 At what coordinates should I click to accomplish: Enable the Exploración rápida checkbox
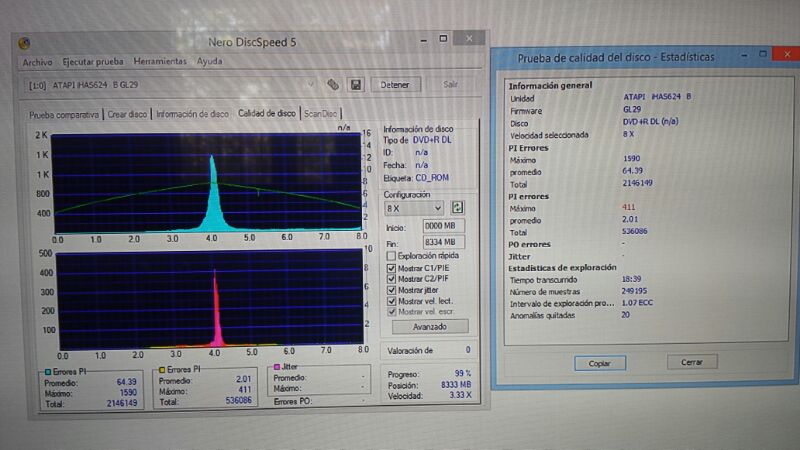pyautogui.click(x=391, y=256)
